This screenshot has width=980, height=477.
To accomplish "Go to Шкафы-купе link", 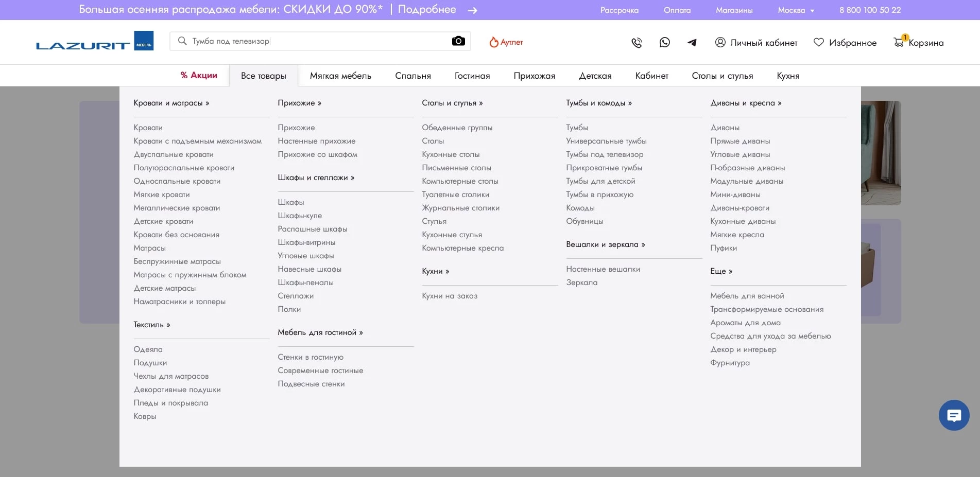I will (300, 216).
